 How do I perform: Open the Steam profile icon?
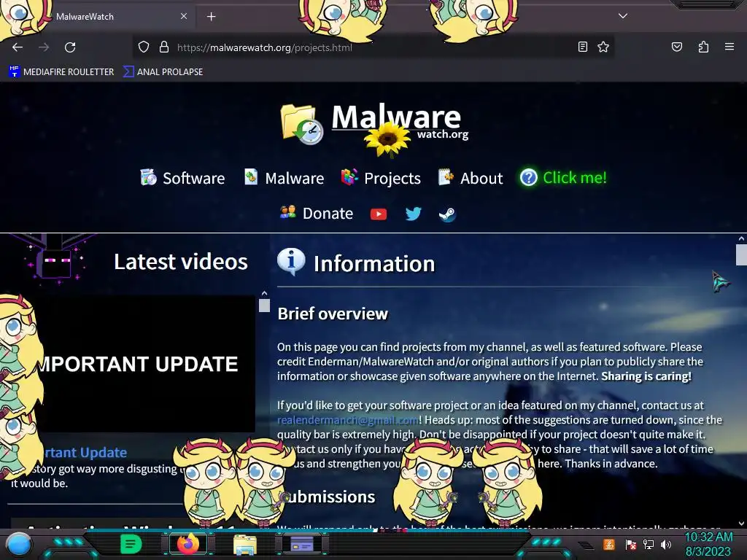pos(447,214)
